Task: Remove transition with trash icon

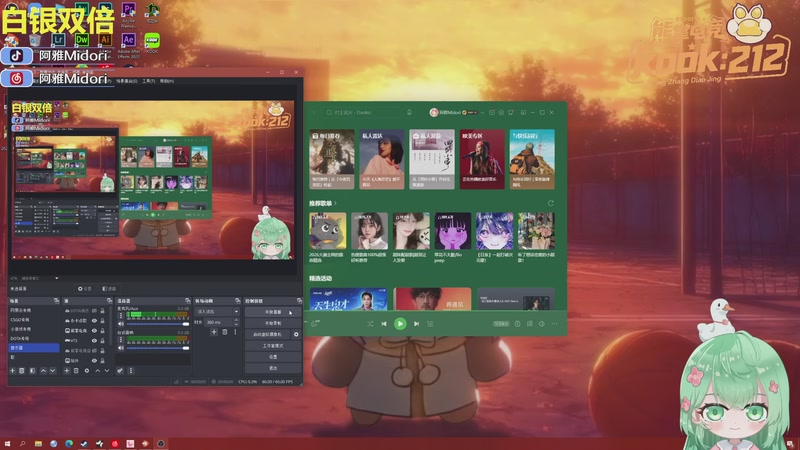Action: tap(224, 332)
